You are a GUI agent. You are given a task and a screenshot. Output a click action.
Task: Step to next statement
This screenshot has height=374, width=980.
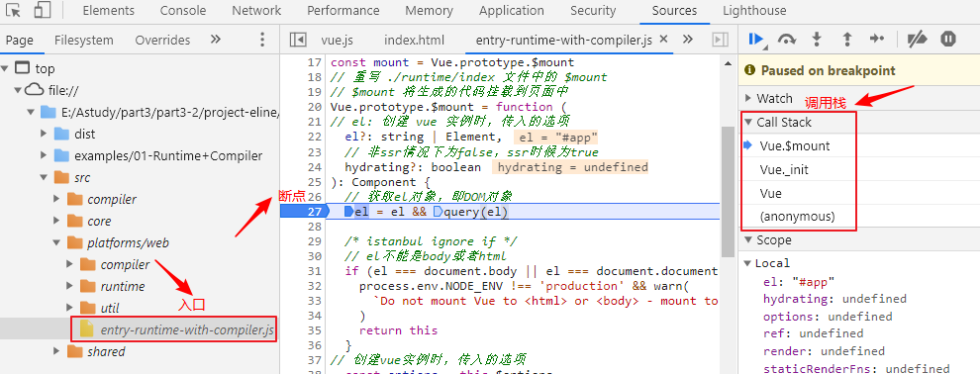coord(877,40)
